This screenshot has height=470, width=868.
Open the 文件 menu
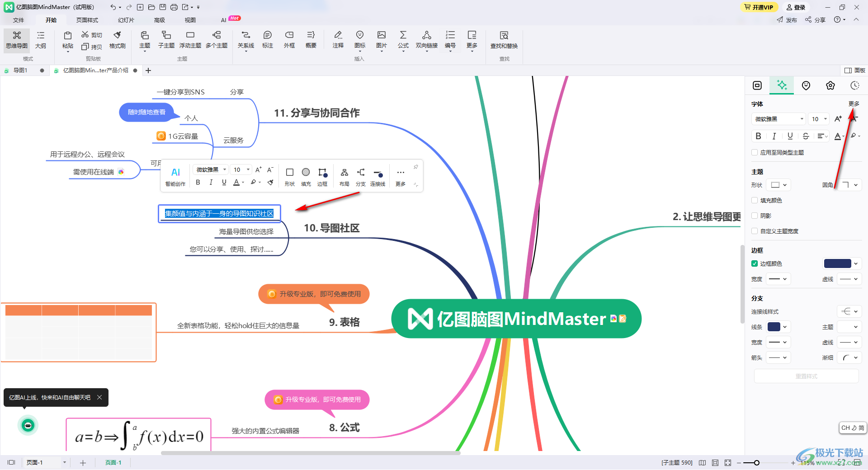19,20
